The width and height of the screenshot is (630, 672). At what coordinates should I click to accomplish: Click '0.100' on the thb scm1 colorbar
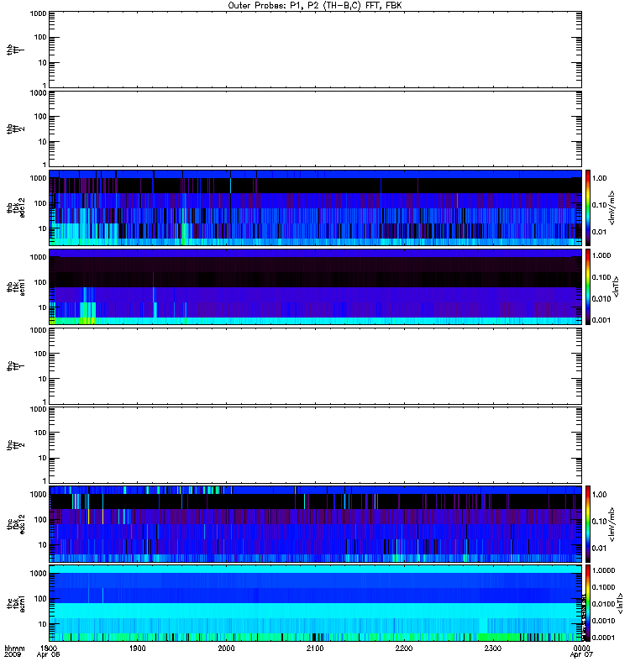601,277
